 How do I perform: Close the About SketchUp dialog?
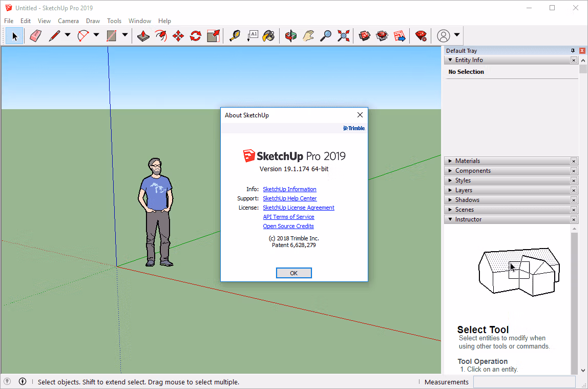tap(360, 115)
